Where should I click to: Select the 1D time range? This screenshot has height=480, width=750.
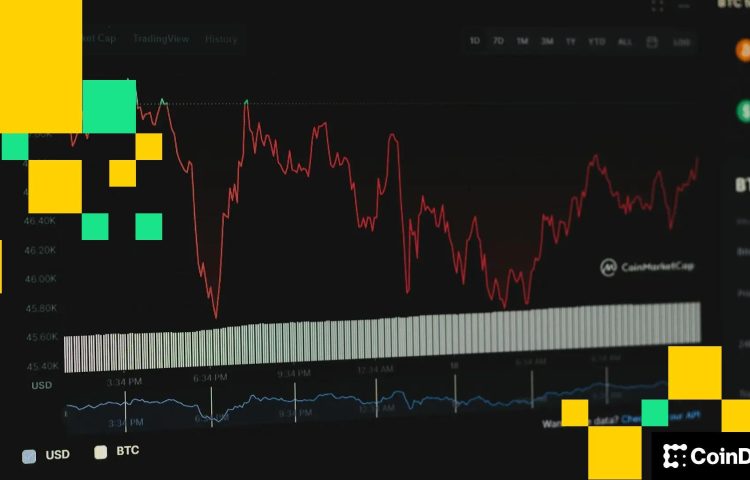tap(475, 42)
